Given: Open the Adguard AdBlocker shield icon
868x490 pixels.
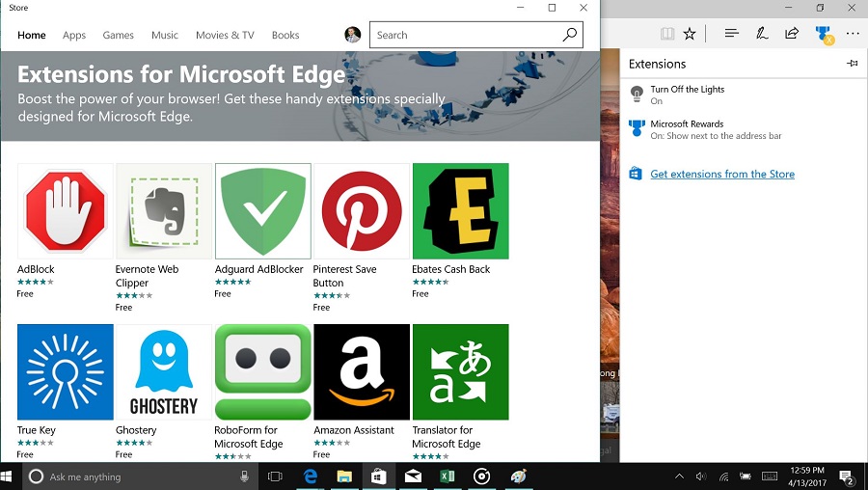Looking at the screenshot, I should [x=263, y=211].
